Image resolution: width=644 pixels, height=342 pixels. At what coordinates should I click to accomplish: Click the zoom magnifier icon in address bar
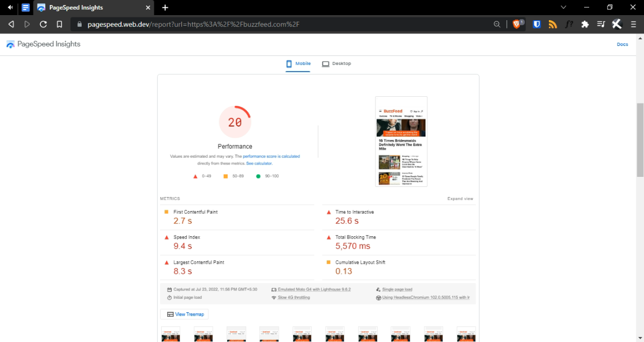click(x=497, y=24)
